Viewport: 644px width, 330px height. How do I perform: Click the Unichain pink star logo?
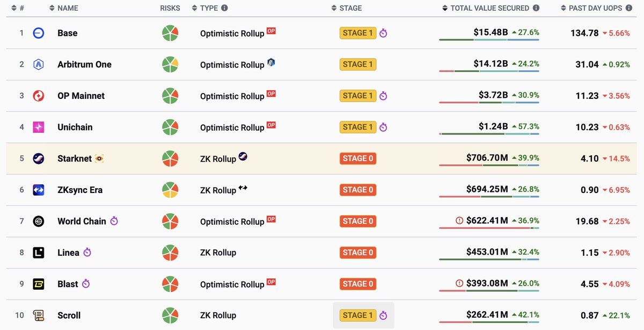tap(39, 127)
